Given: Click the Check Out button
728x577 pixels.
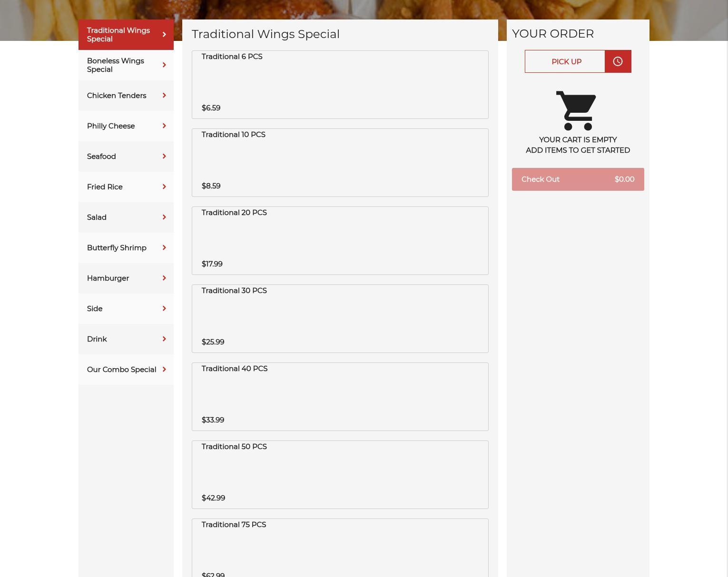Looking at the screenshot, I should (x=578, y=179).
